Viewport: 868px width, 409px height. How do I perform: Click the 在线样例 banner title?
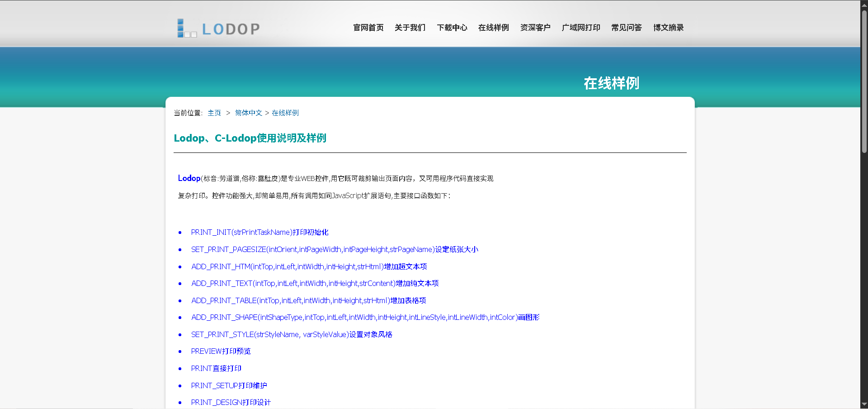pos(611,83)
